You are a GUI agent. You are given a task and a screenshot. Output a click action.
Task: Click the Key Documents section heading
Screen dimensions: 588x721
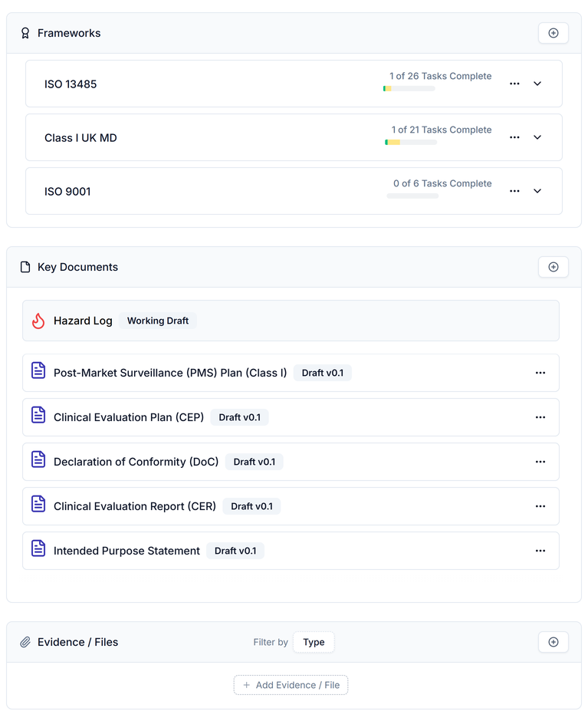[77, 267]
